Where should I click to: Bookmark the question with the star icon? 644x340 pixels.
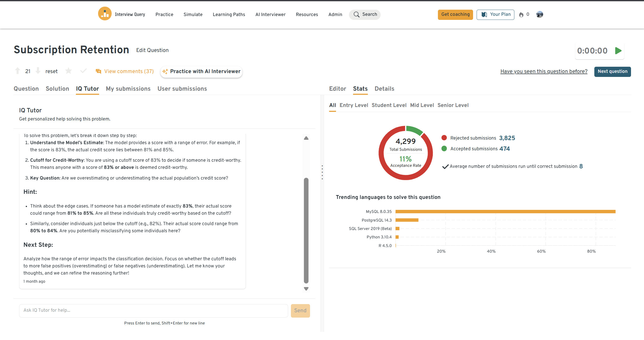69,71
